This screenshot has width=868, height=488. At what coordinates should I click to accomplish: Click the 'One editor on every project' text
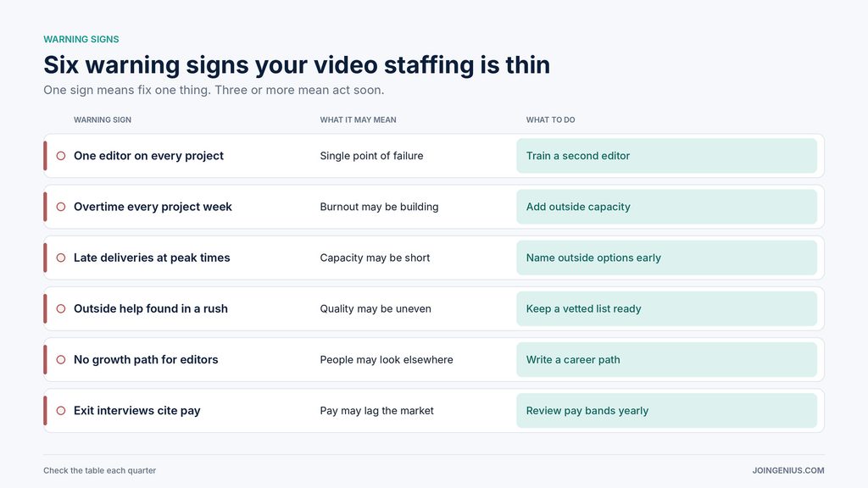click(x=148, y=156)
